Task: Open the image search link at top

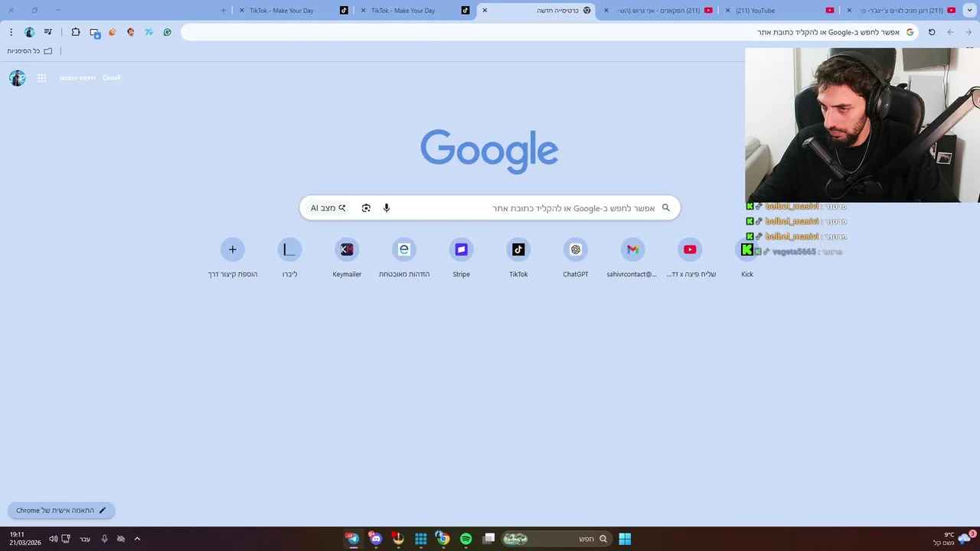Action: tap(78, 78)
